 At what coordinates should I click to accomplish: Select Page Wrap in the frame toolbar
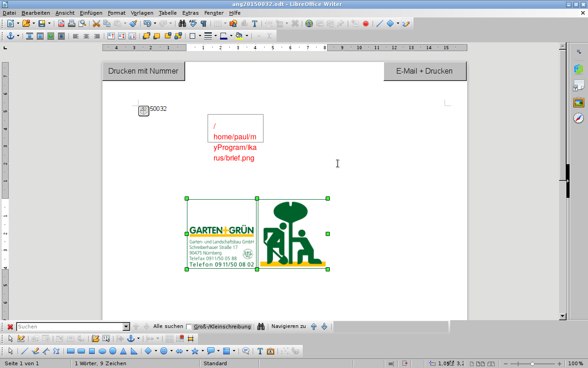point(40,36)
